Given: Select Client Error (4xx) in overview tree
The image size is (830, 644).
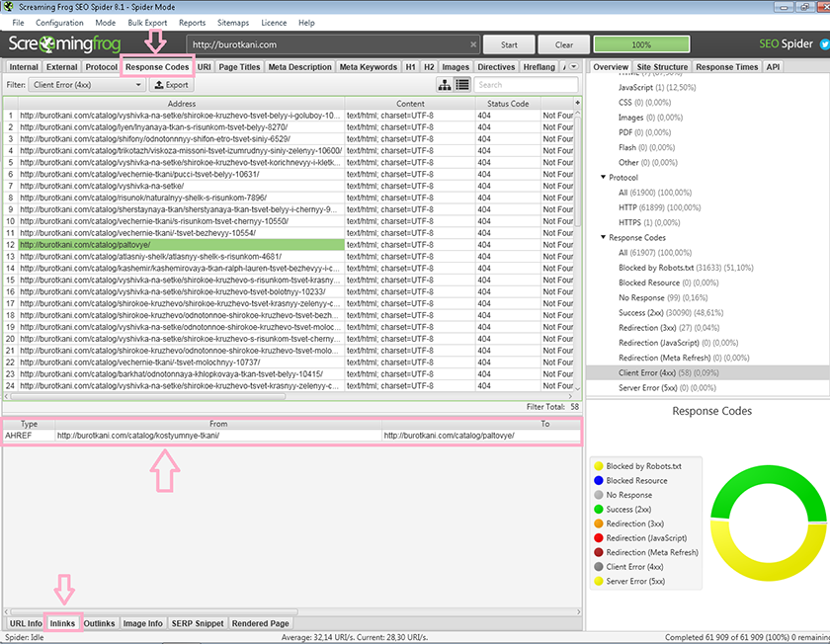Looking at the screenshot, I should tap(669, 372).
